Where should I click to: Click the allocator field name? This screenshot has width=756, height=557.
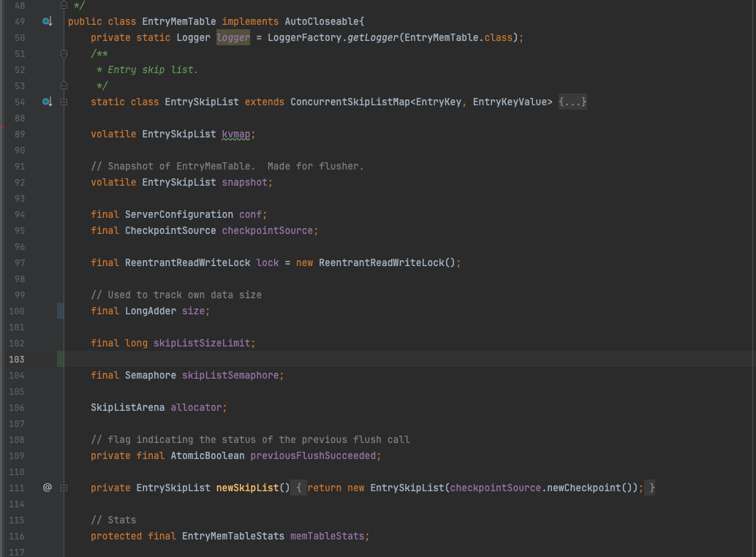click(196, 407)
